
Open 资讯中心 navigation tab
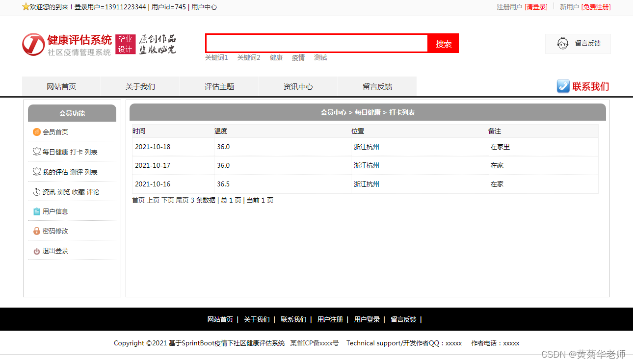pyautogui.click(x=298, y=86)
